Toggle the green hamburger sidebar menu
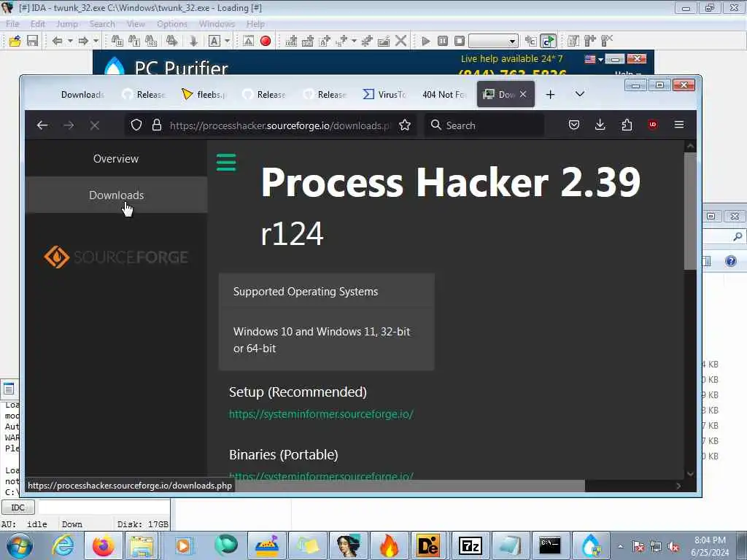 coord(226,163)
